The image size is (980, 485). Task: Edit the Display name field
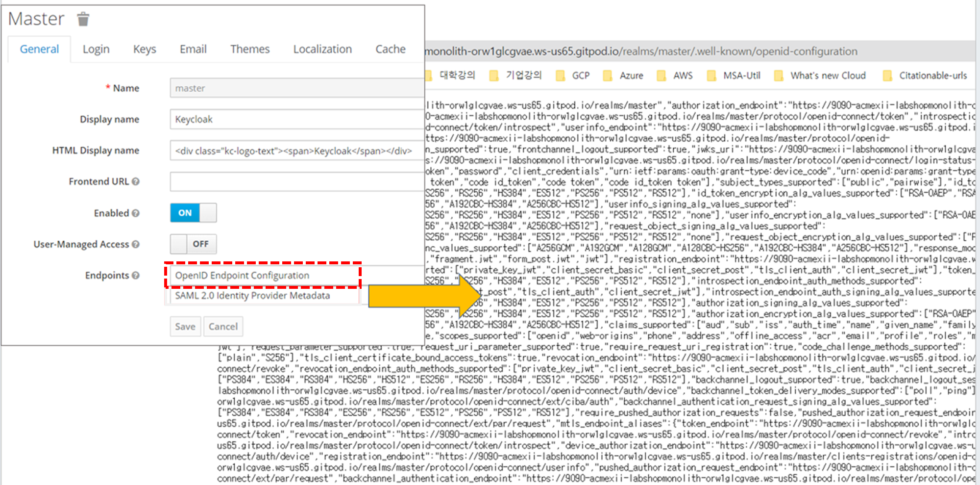tap(297, 119)
